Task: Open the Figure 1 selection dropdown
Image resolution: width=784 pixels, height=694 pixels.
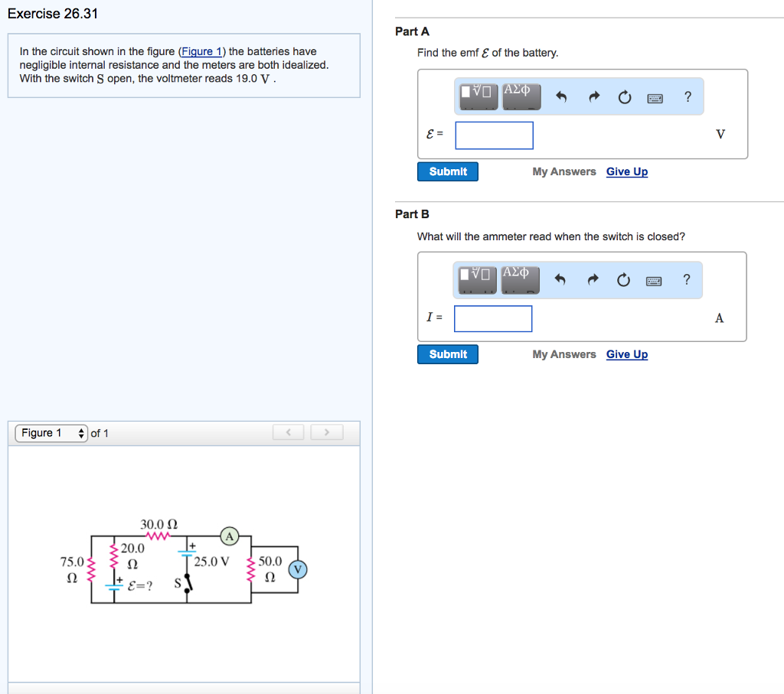Action: click(x=51, y=432)
